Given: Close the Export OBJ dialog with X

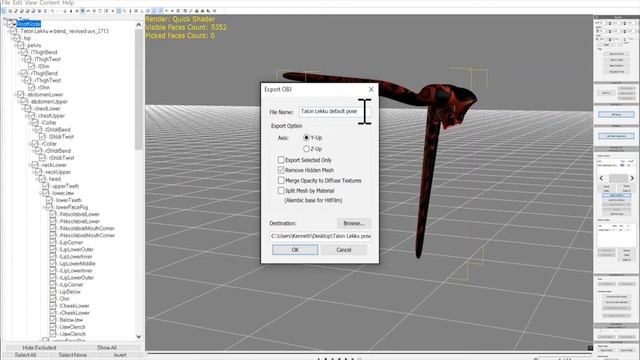Looking at the screenshot, I should (x=371, y=89).
